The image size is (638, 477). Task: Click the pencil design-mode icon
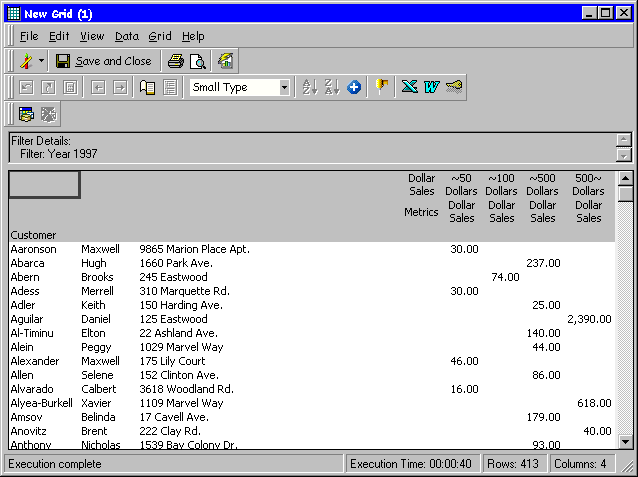[x=27, y=61]
